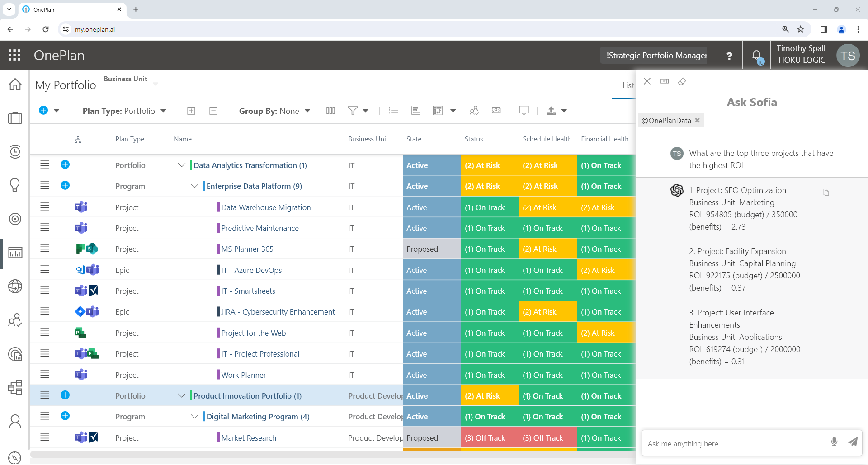Open the resources people sidebar icon
The image size is (868, 465).
[15, 320]
